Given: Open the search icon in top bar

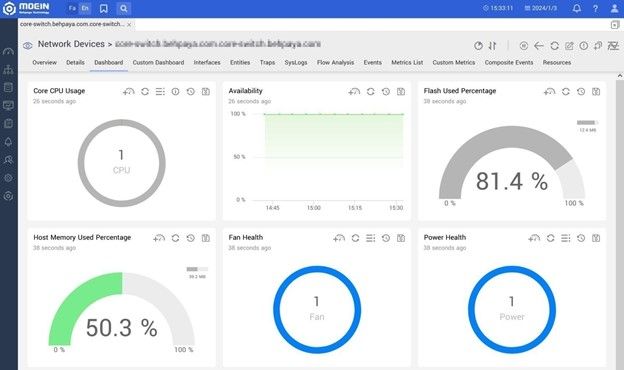Looking at the screenshot, I should [x=124, y=8].
